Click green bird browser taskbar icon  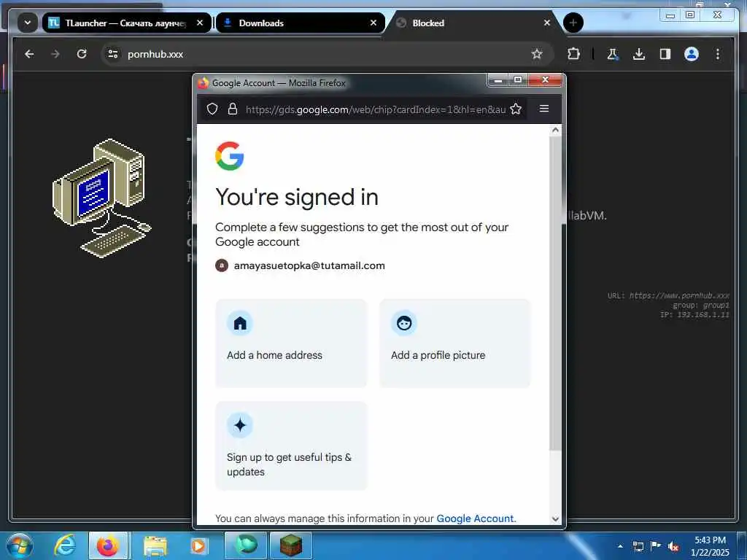[x=246, y=545]
